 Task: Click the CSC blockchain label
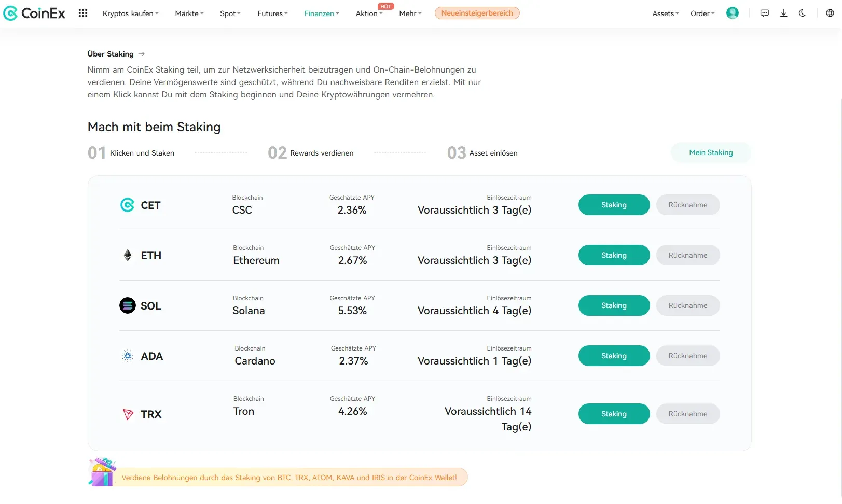click(242, 210)
